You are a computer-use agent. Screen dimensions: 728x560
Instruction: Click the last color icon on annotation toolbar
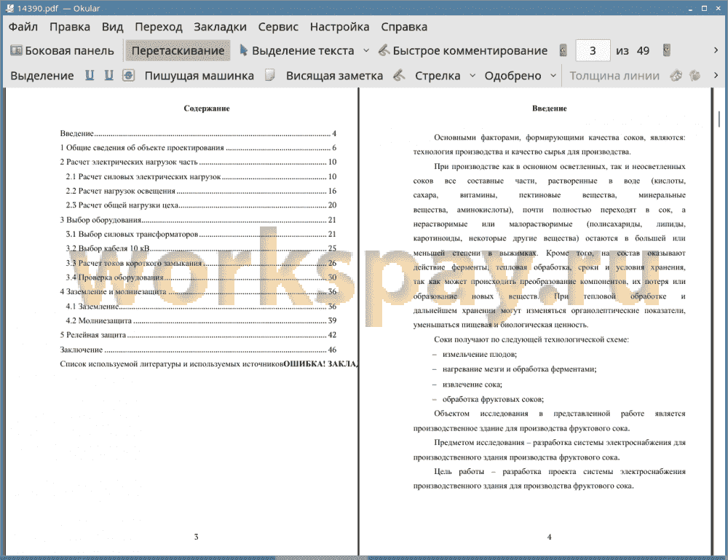pos(695,75)
